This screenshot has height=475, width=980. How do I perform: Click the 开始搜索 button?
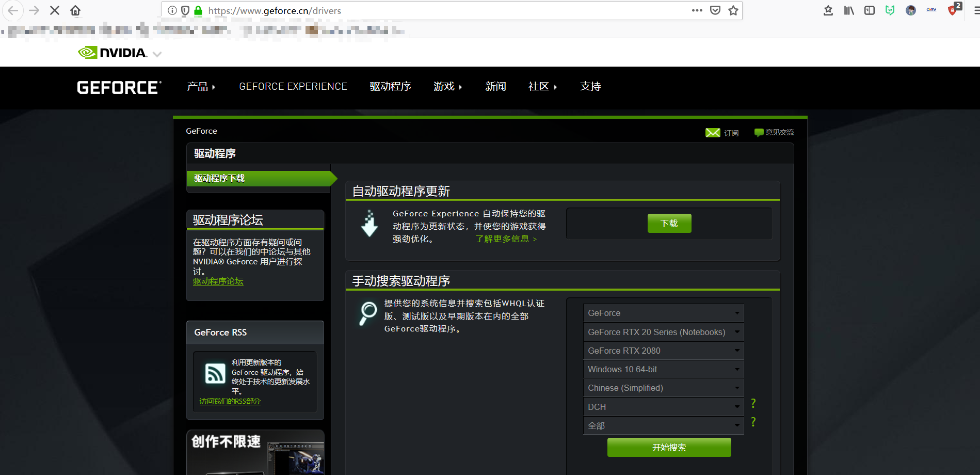click(x=669, y=448)
